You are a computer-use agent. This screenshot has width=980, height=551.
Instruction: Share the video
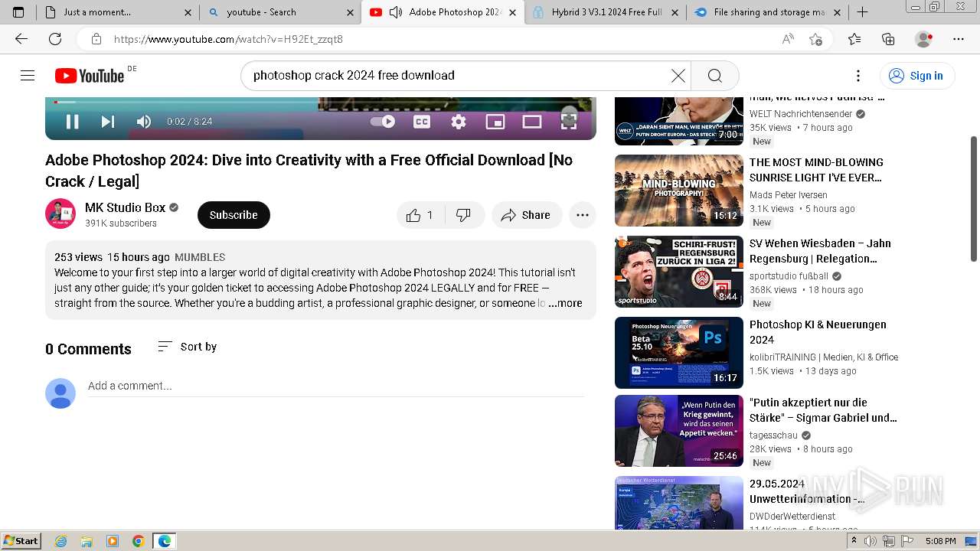coord(527,215)
